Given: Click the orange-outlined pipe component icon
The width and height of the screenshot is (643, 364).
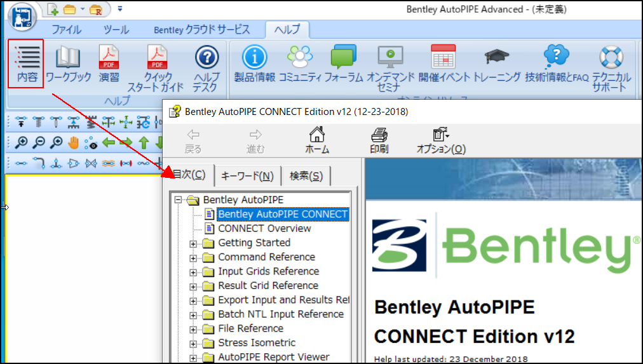Looking at the screenshot, I should [x=108, y=163].
